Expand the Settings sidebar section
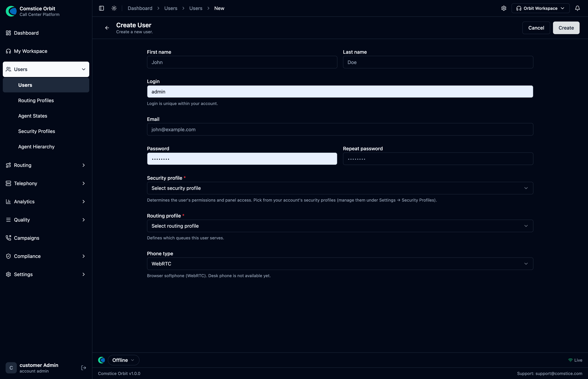This screenshot has width=588, height=379. tap(83, 274)
